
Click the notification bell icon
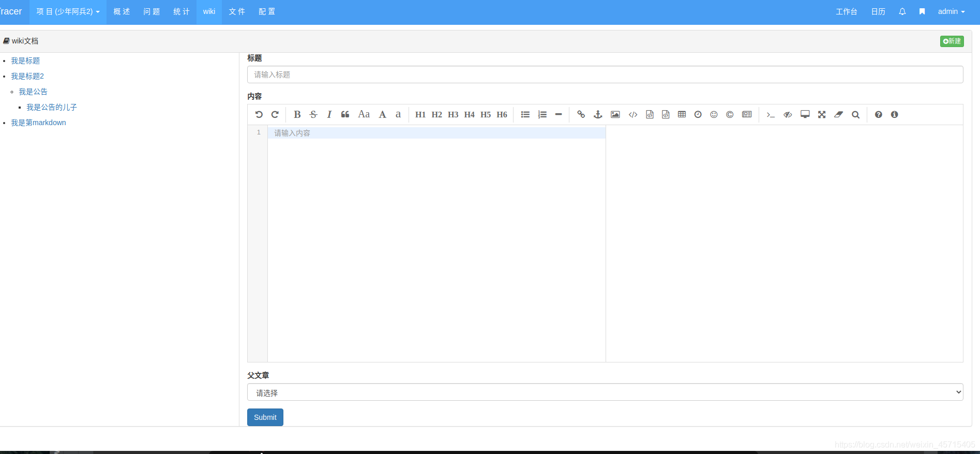[902, 12]
